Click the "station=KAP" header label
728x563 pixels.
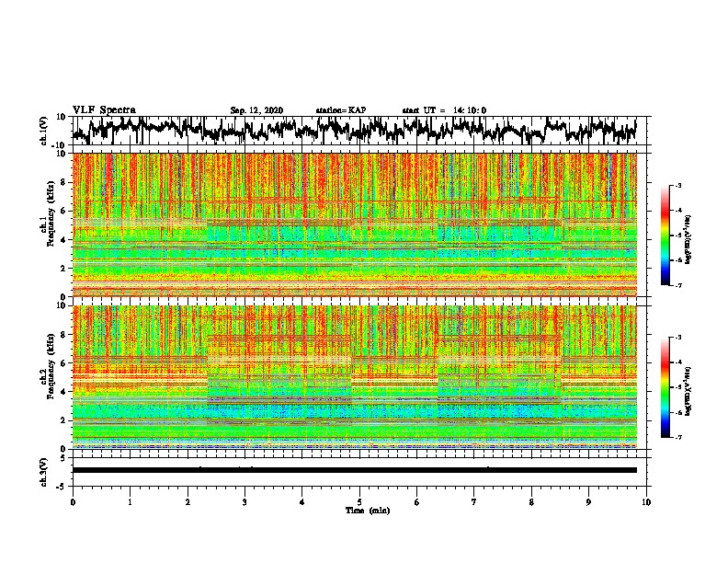pyautogui.click(x=341, y=110)
